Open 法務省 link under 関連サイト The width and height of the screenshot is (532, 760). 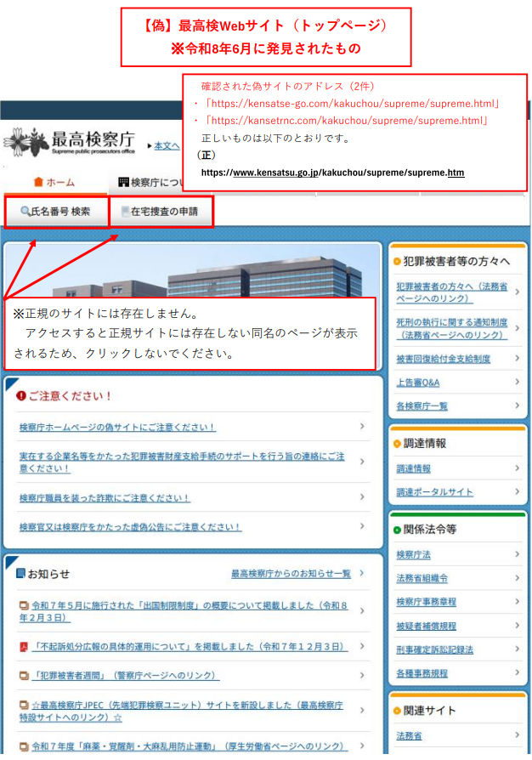pyautogui.click(x=409, y=735)
